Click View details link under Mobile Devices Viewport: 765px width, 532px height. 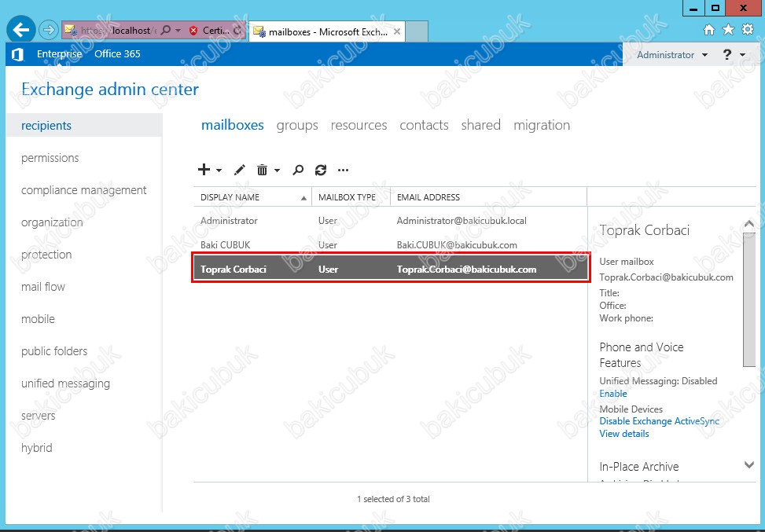624,434
